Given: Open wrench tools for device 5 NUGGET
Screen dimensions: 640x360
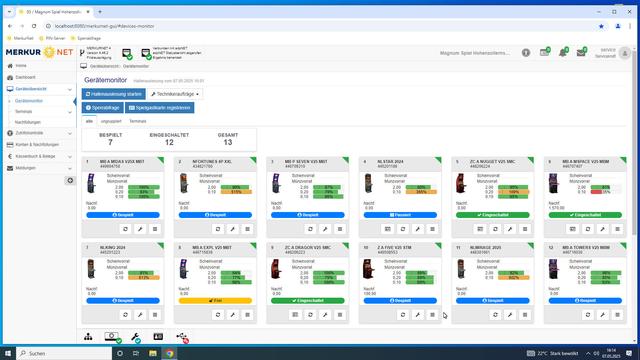Looking at the screenshot, I should (510, 229).
